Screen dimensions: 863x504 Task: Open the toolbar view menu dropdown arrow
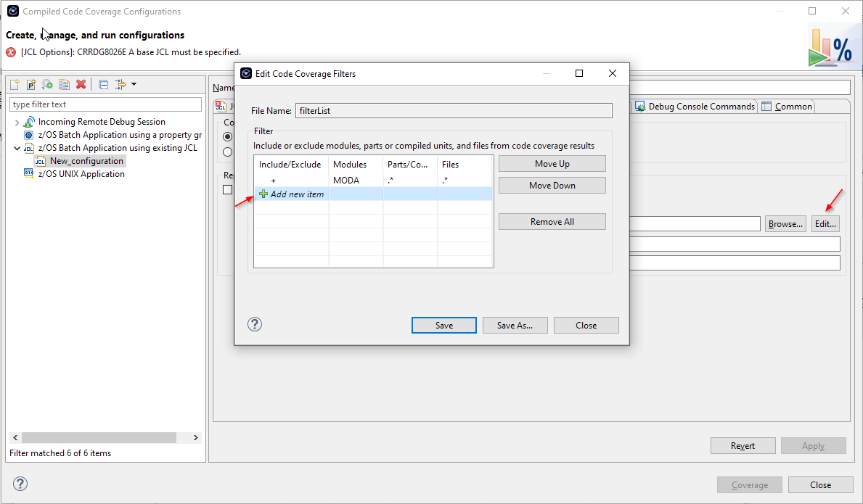[134, 84]
